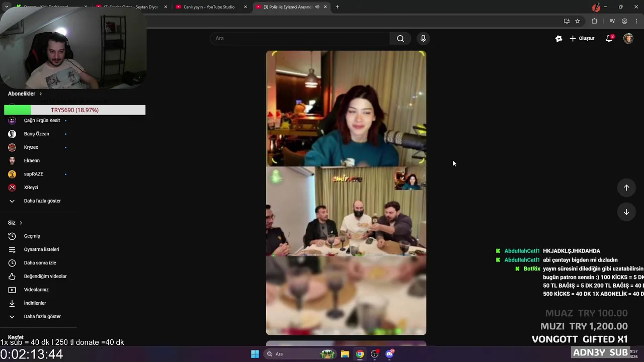Open OBS Studio from the taskbar
The height and width of the screenshot is (362, 644).
click(x=374, y=354)
